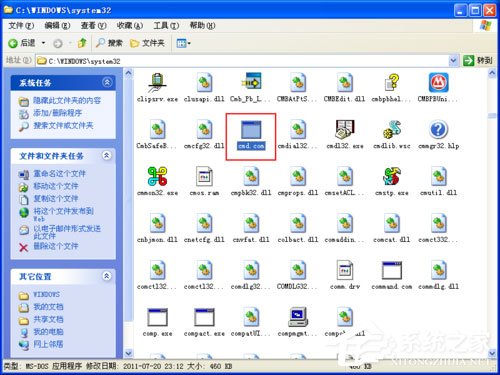Select the compmgmt computer icon

point(298,317)
